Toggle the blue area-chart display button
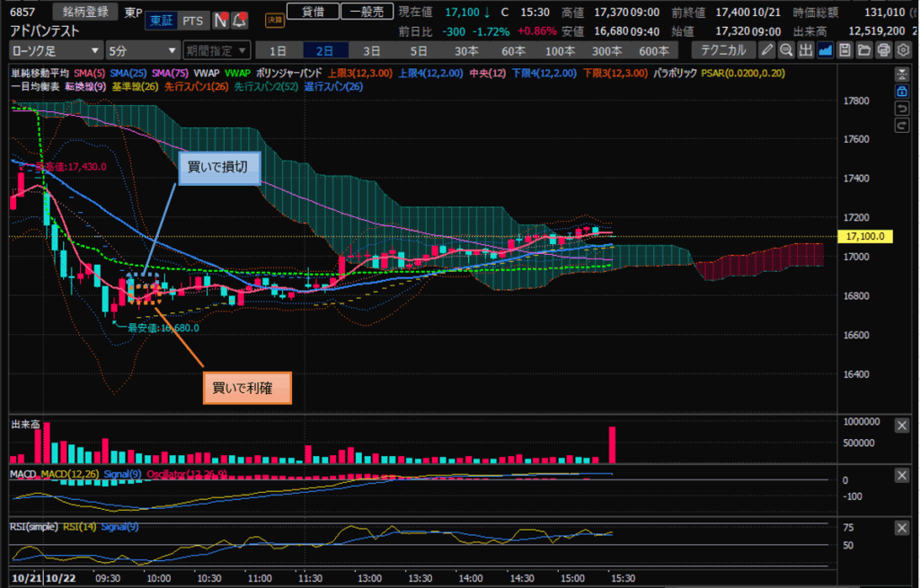 tap(825, 49)
